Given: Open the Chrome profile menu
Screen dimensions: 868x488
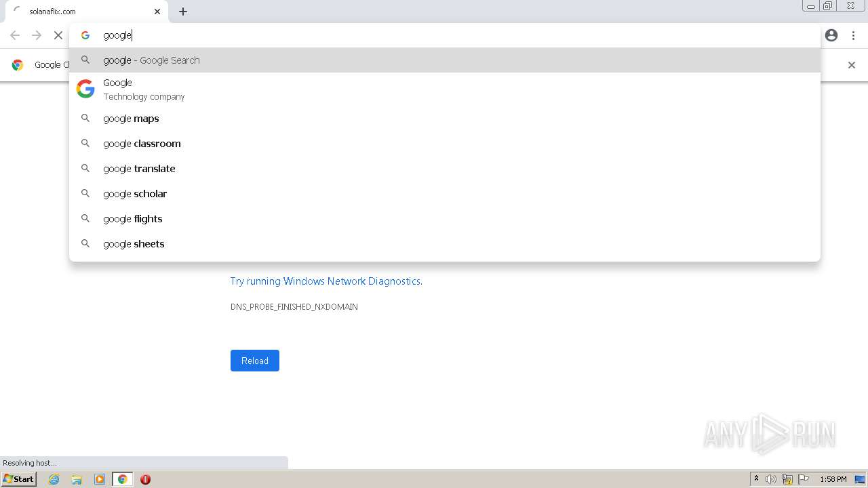Looking at the screenshot, I should click(831, 35).
